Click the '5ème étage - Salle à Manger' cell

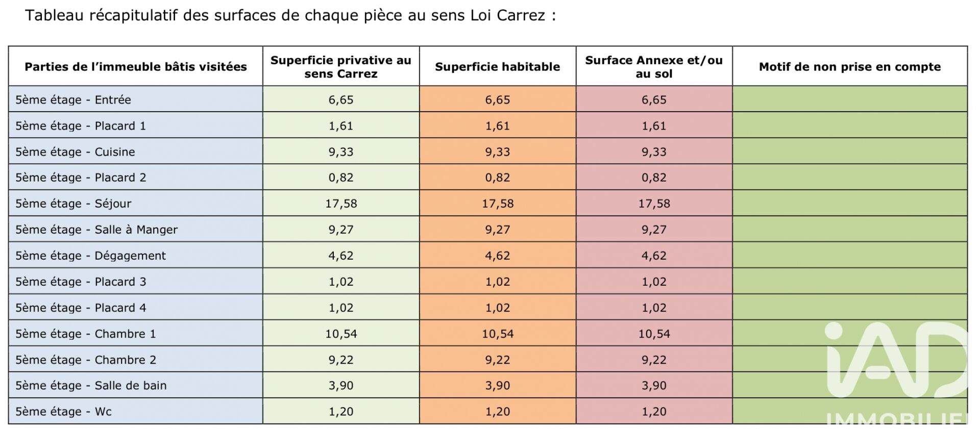(x=96, y=230)
